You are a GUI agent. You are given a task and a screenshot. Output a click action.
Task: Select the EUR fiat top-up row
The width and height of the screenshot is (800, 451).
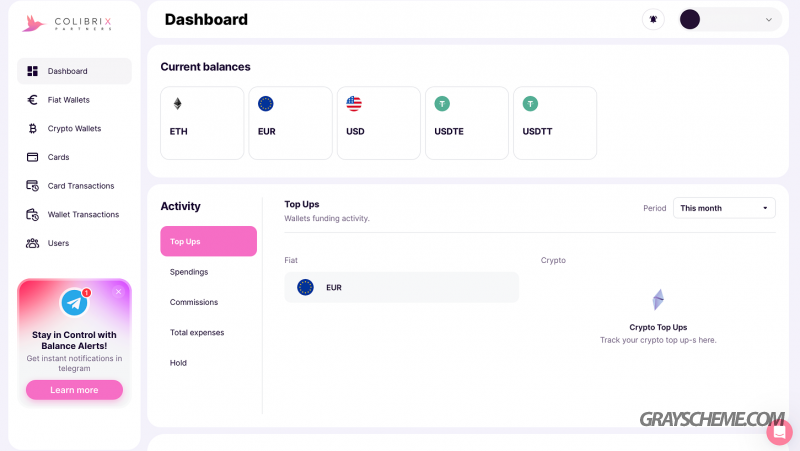pyautogui.click(x=402, y=287)
